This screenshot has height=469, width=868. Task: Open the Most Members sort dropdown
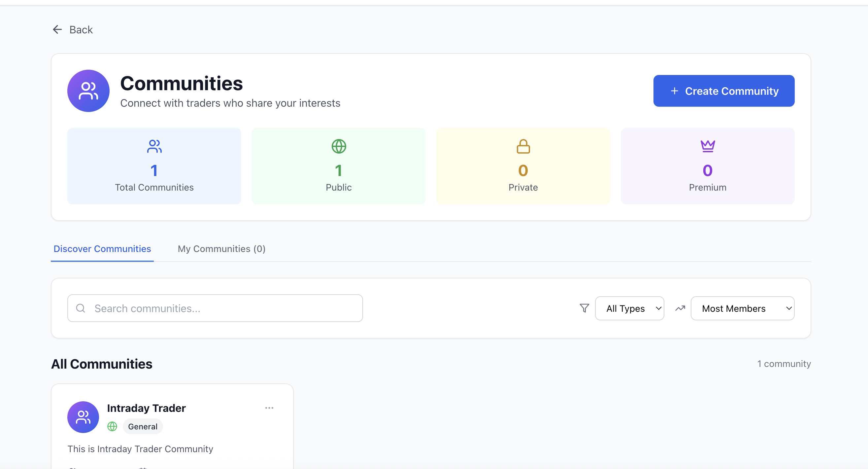[x=742, y=308]
